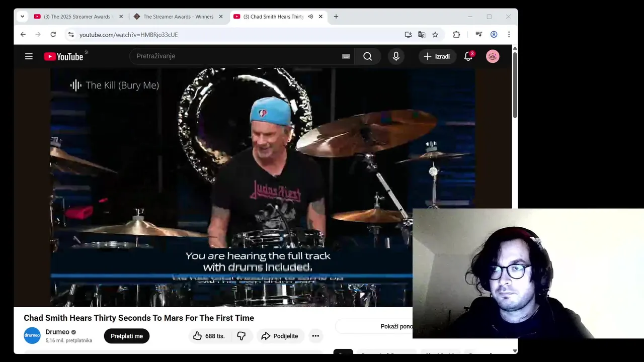Open the Chrome three-dot menu
The height and width of the screenshot is (362, 644).
tap(509, 34)
